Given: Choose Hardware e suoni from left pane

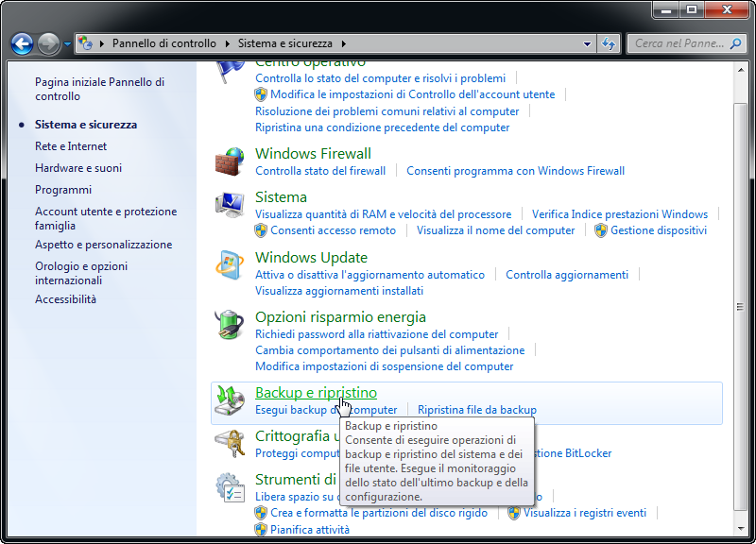Looking at the screenshot, I should [x=78, y=168].
